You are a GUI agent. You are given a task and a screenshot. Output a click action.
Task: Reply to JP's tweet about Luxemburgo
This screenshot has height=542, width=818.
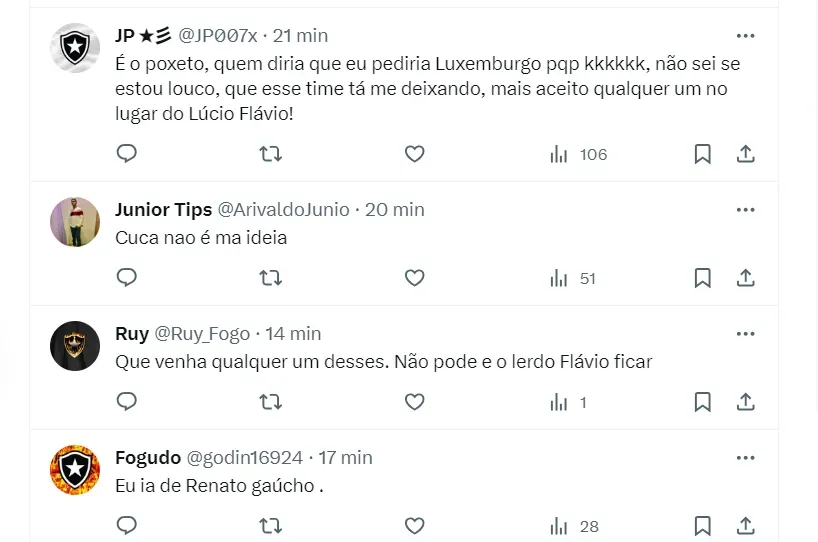click(x=127, y=154)
